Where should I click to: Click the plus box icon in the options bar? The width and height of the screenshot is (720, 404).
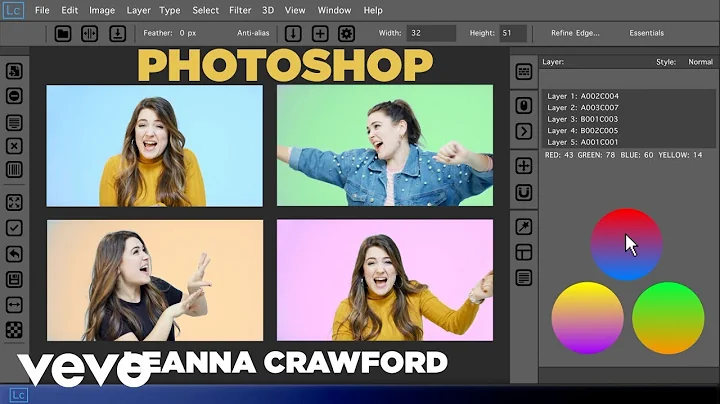click(x=320, y=34)
